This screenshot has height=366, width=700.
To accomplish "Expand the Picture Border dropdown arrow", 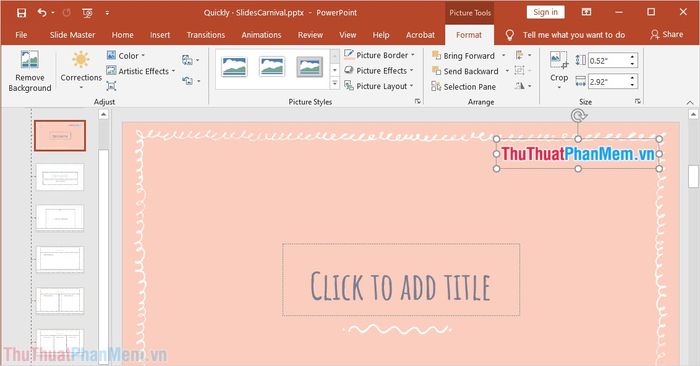I will [412, 55].
